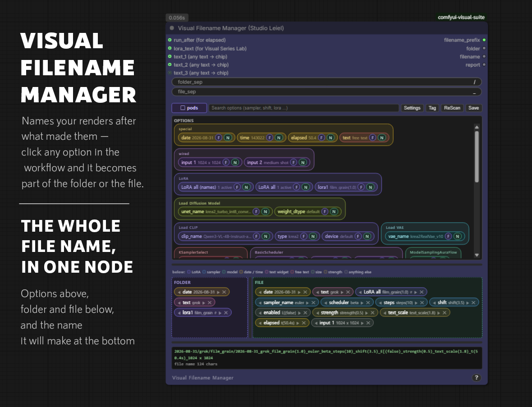Click the N button on the clip_name chip

coord(266,236)
